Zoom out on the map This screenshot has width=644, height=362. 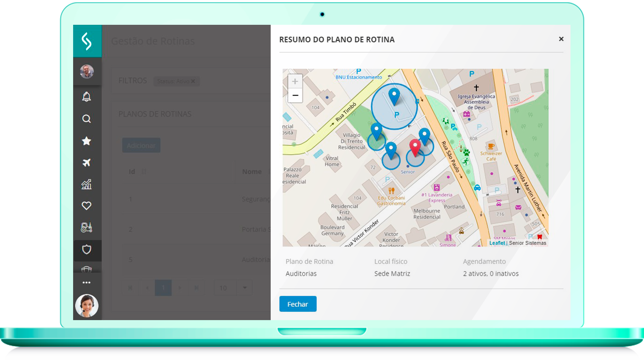coord(295,95)
